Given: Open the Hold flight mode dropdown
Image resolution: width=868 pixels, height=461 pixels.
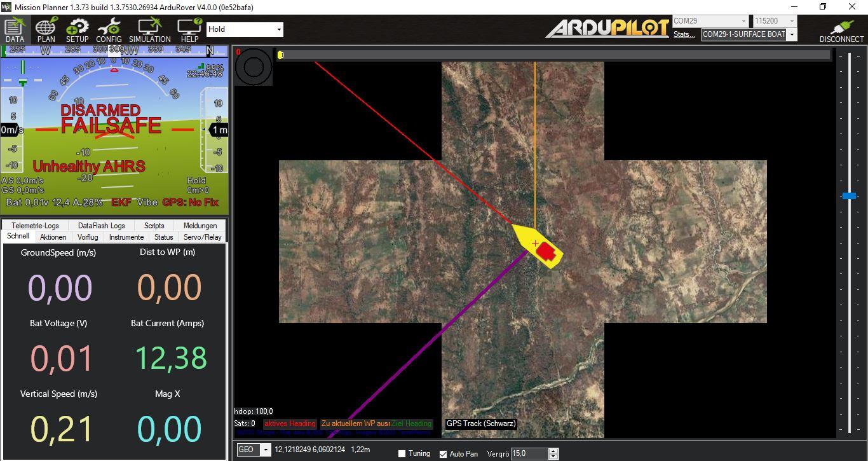Looking at the screenshot, I should [245, 29].
